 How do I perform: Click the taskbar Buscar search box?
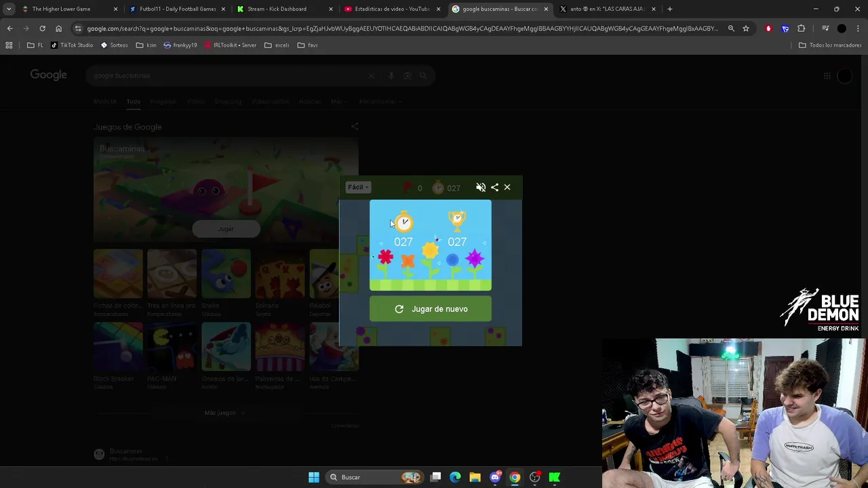pyautogui.click(x=374, y=477)
